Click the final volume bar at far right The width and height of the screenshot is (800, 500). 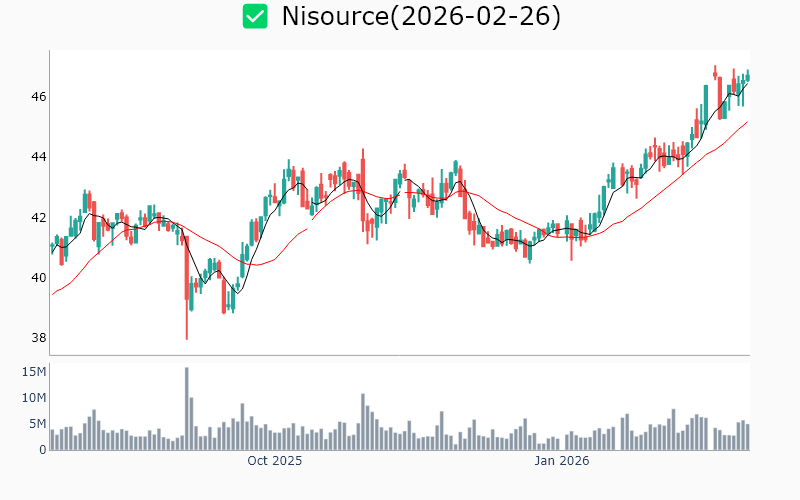point(747,437)
